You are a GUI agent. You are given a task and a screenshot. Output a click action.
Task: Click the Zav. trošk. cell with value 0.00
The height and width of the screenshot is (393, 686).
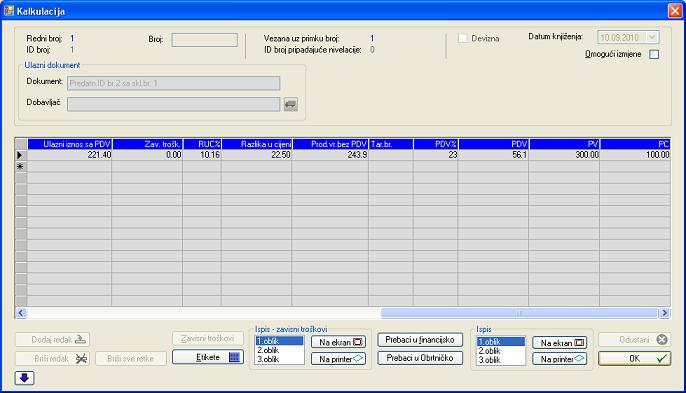pos(147,155)
